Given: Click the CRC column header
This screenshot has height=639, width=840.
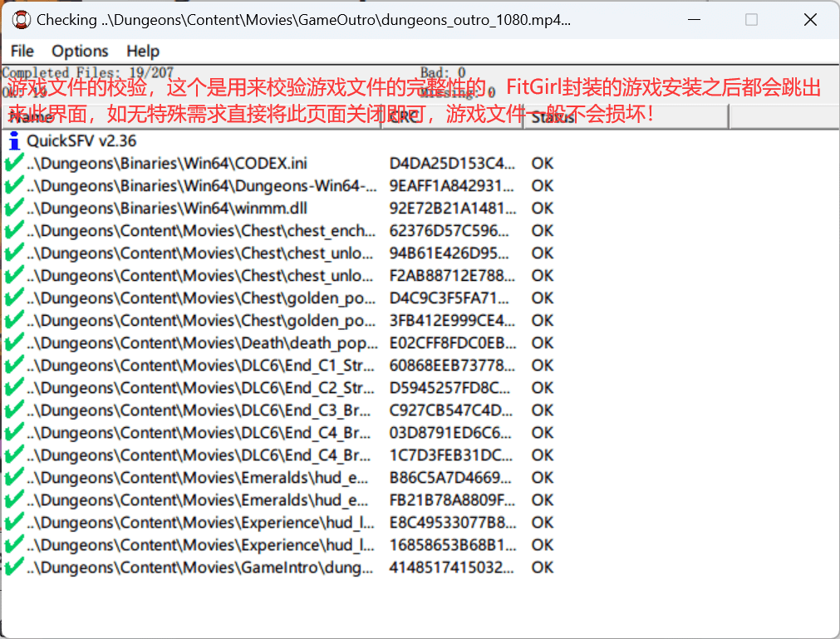Looking at the screenshot, I should (x=451, y=118).
